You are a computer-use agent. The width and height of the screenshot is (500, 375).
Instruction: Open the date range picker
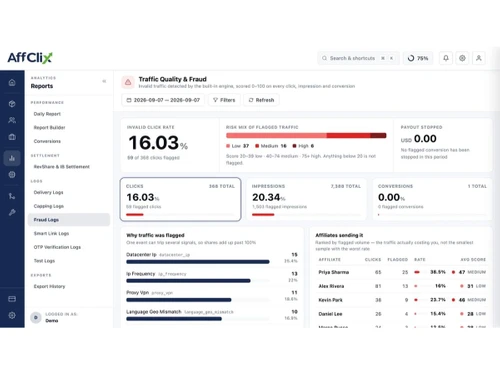click(x=163, y=100)
